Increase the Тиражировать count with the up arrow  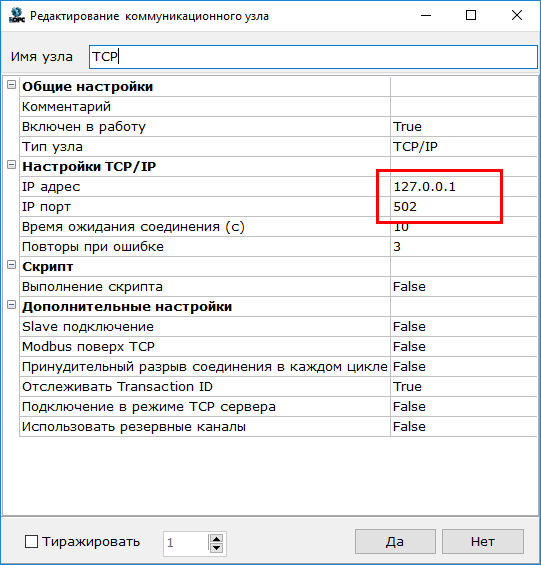(x=216, y=539)
